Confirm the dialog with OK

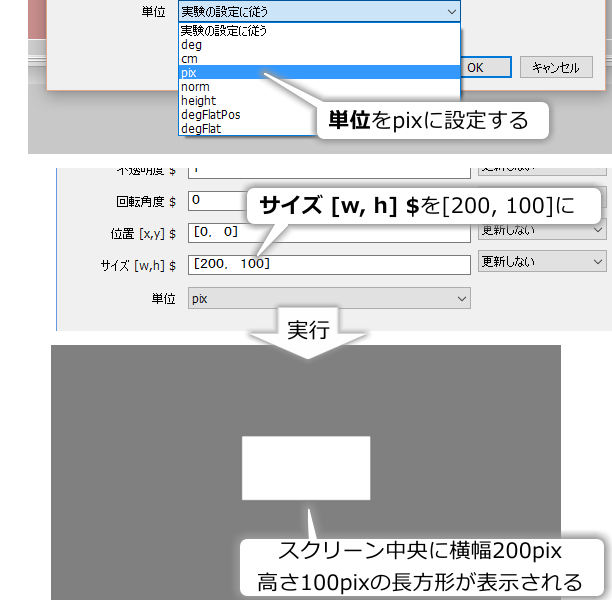coord(486,67)
